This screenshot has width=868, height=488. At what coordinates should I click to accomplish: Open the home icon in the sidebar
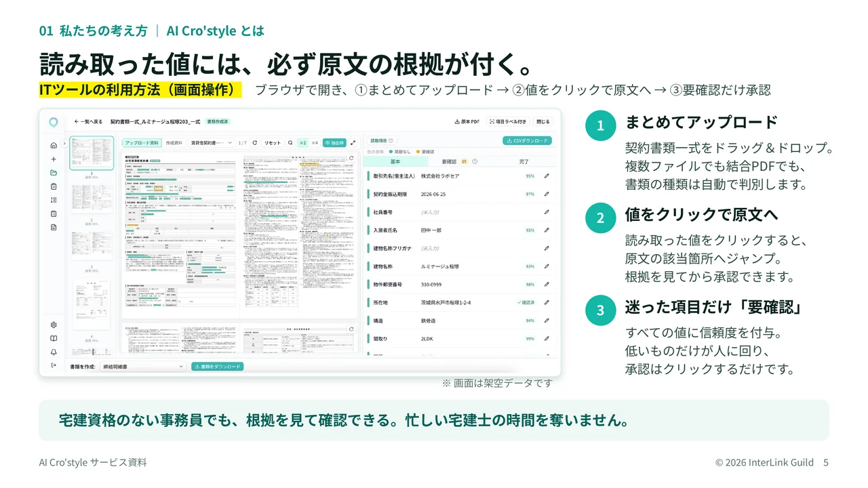(54, 145)
